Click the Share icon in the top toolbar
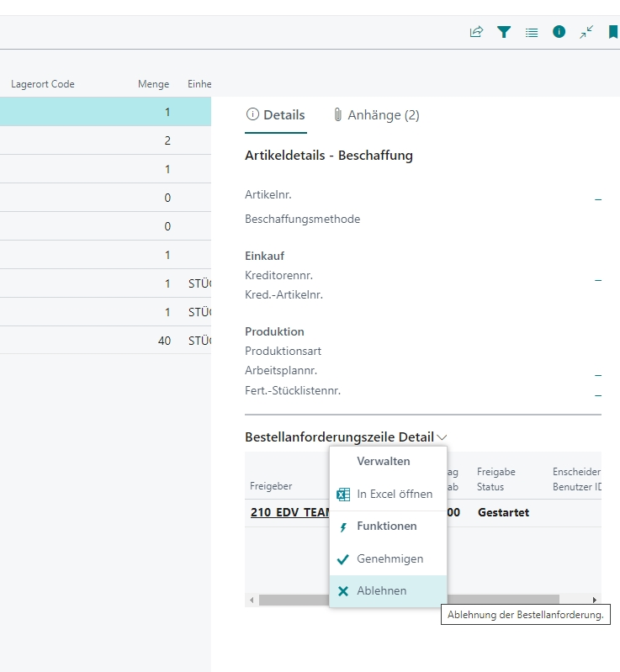Image resolution: width=620 pixels, height=672 pixels. pyautogui.click(x=476, y=32)
